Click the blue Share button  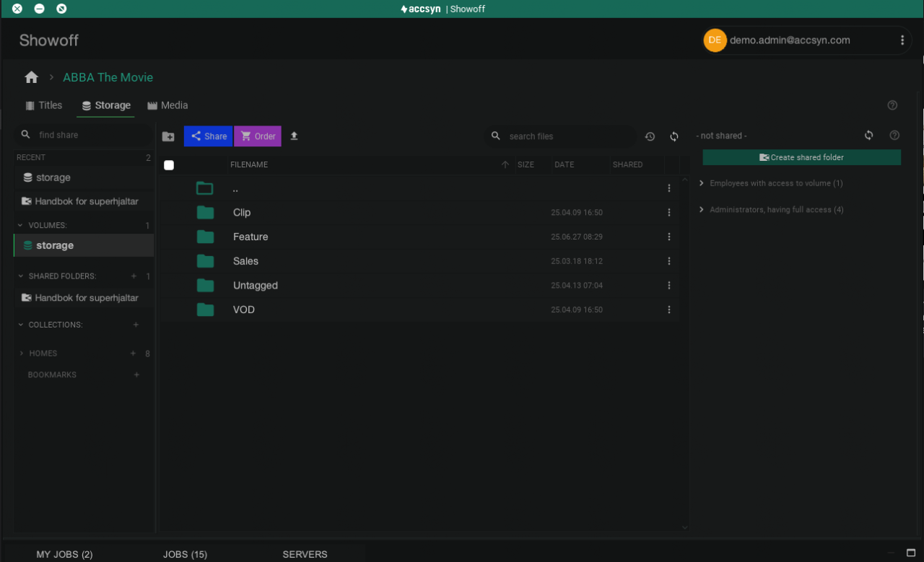(209, 136)
